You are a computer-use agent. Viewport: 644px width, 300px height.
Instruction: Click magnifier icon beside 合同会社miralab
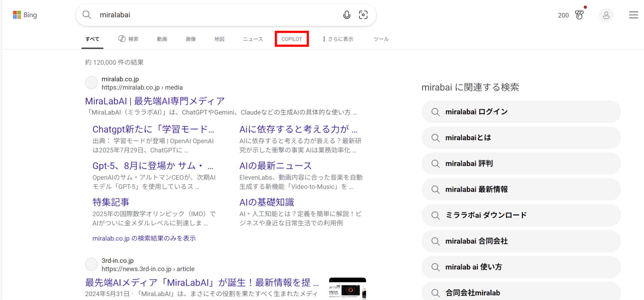(x=436, y=293)
